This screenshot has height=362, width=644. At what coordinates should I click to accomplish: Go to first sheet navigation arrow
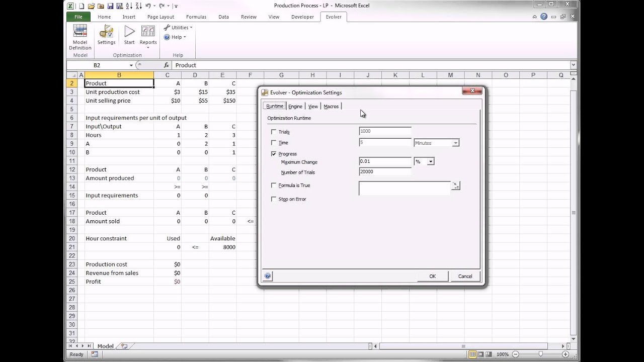(x=70, y=346)
